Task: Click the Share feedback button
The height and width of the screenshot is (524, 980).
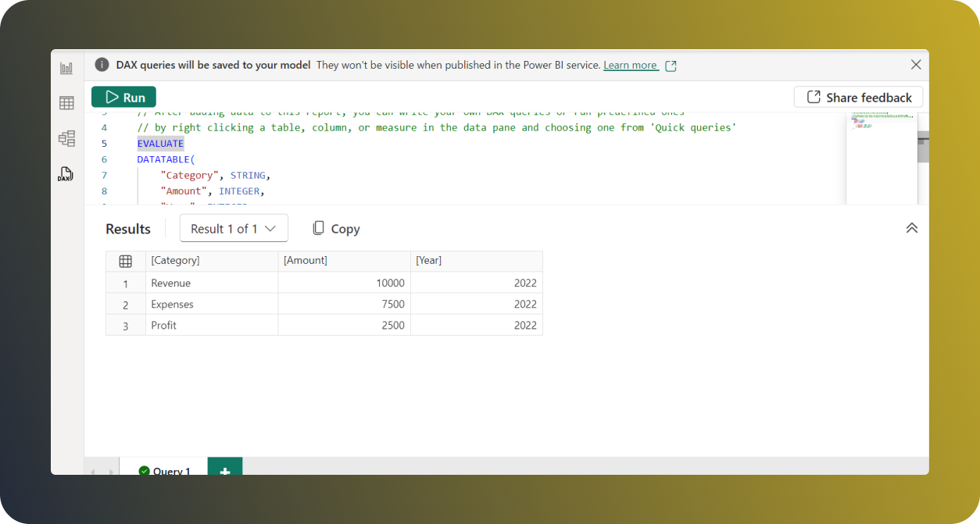Action: point(857,97)
